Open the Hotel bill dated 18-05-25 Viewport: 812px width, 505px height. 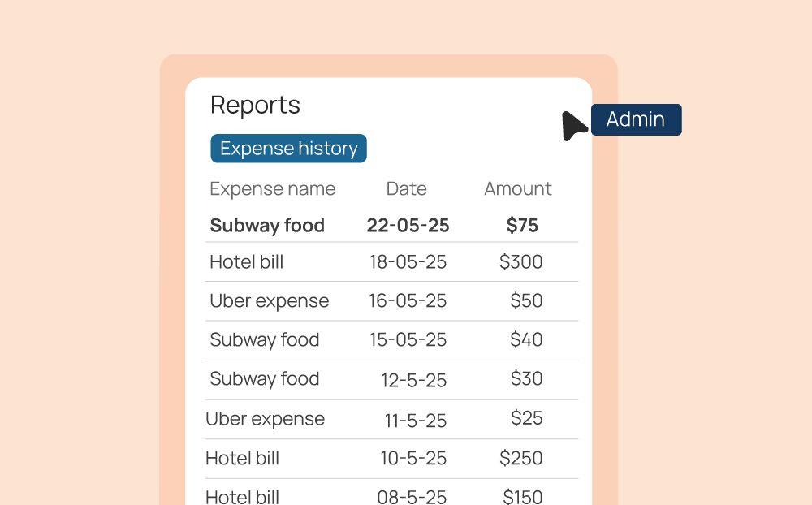pyautogui.click(x=391, y=262)
